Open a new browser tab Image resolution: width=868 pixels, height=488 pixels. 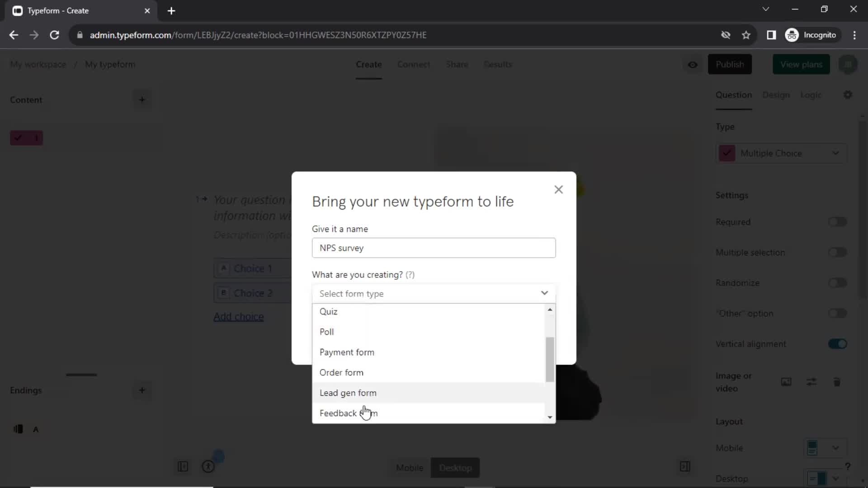(x=171, y=11)
